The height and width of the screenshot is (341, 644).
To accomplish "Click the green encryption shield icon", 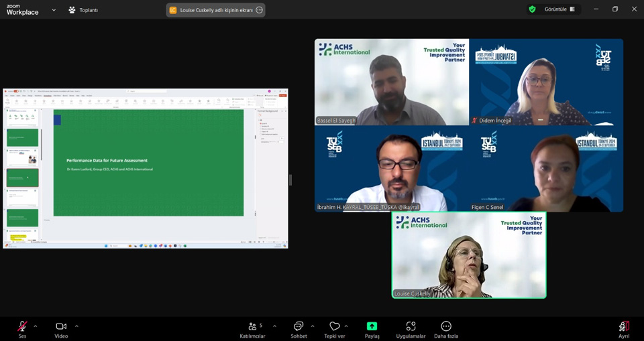I will pyautogui.click(x=532, y=9).
